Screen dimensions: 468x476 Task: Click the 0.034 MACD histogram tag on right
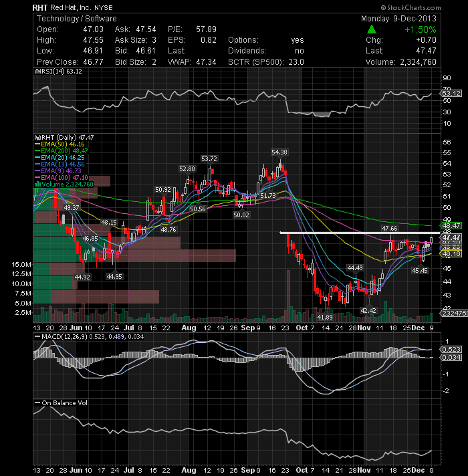pos(451,357)
